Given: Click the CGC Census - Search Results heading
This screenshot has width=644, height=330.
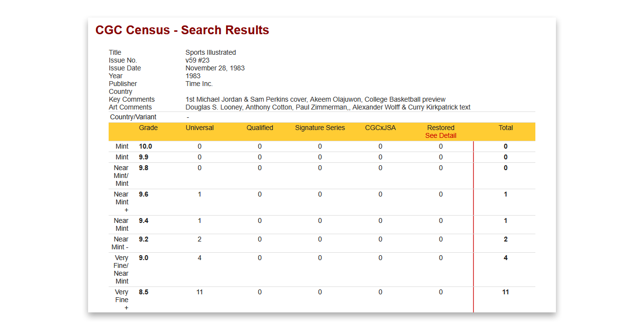Looking at the screenshot, I should click(182, 30).
